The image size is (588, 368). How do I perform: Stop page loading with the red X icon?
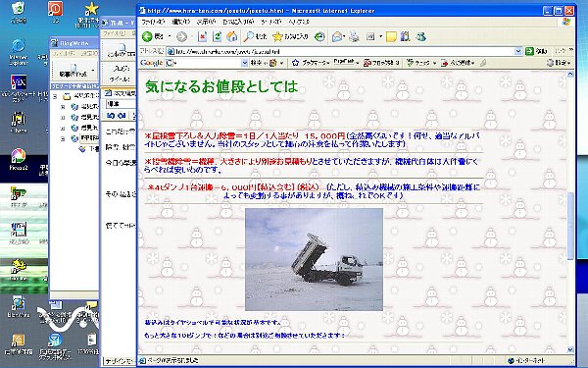tap(202, 36)
